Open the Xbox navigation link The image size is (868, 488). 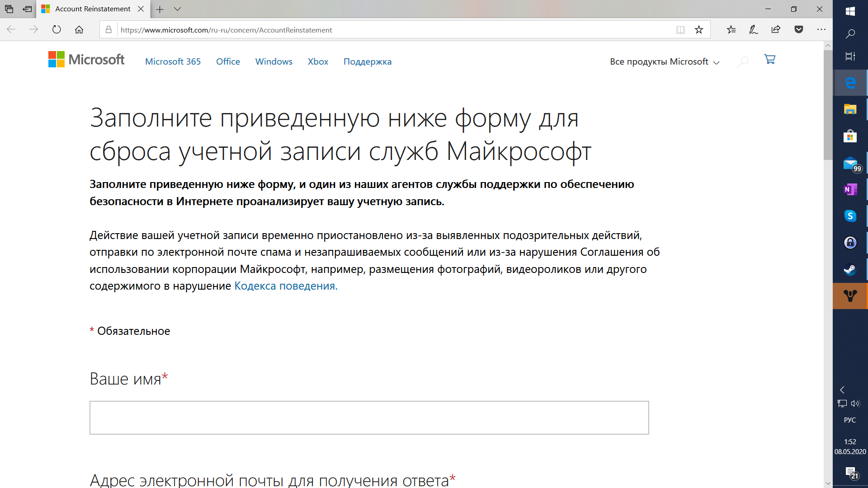pos(318,61)
